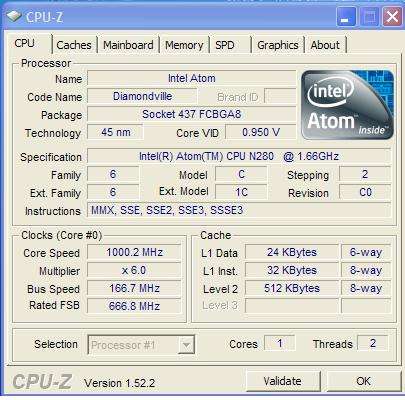The height and width of the screenshot is (400, 405).
Task: Select the Code Name value Diamondville
Action: click(x=142, y=96)
